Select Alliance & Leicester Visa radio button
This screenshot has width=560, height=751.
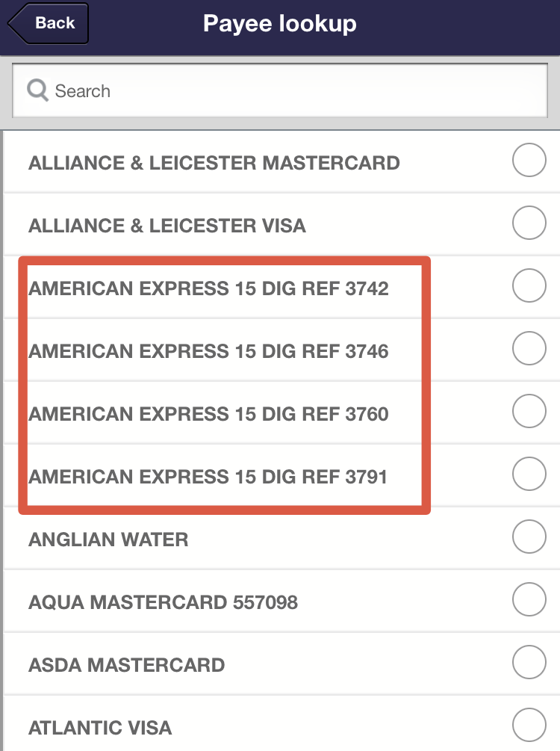529,225
